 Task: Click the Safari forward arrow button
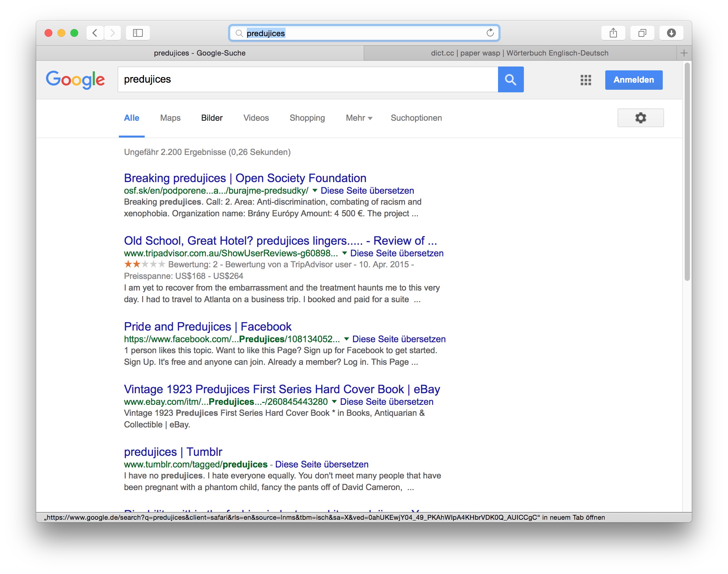click(x=113, y=33)
